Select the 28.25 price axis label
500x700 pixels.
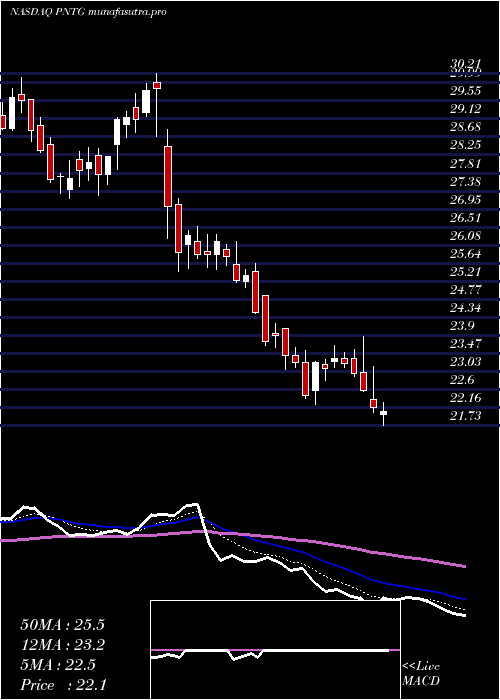tap(465, 145)
